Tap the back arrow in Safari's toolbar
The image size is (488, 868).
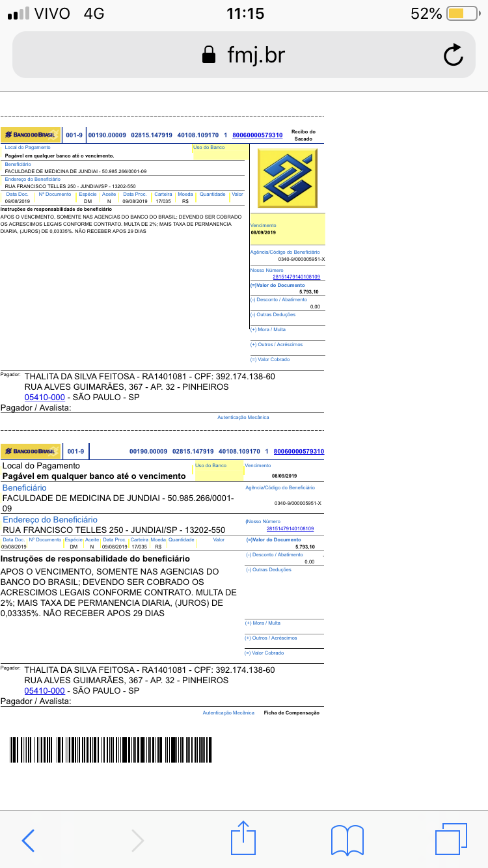click(28, 840)
